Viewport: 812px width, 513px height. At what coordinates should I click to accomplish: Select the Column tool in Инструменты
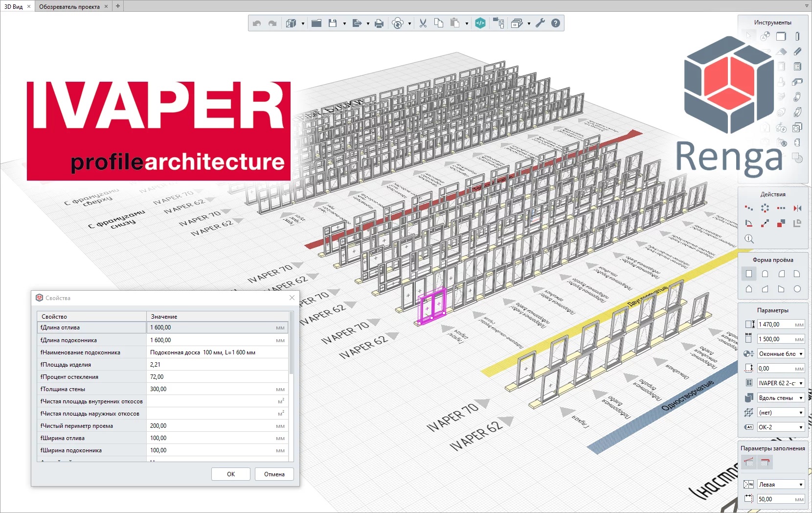point(797,36)
